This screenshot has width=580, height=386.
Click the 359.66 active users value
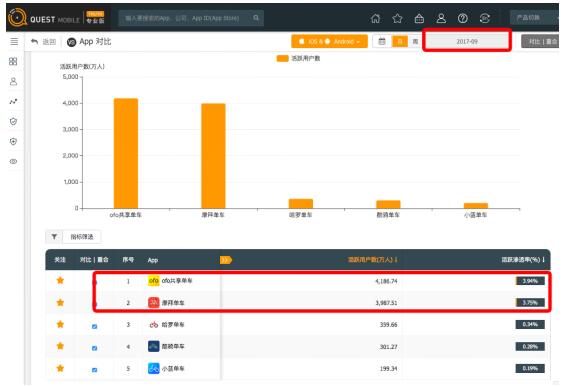(x=388, y=325)
